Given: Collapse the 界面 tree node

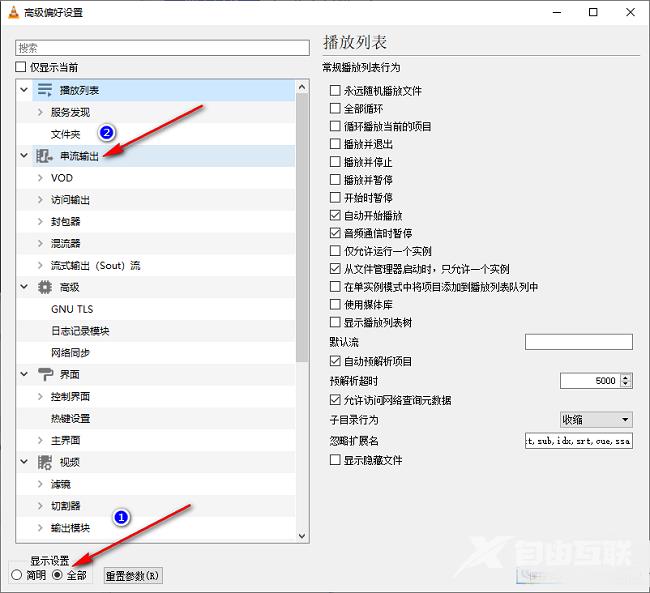Looking at the screenshot, I should coord(24,374).
